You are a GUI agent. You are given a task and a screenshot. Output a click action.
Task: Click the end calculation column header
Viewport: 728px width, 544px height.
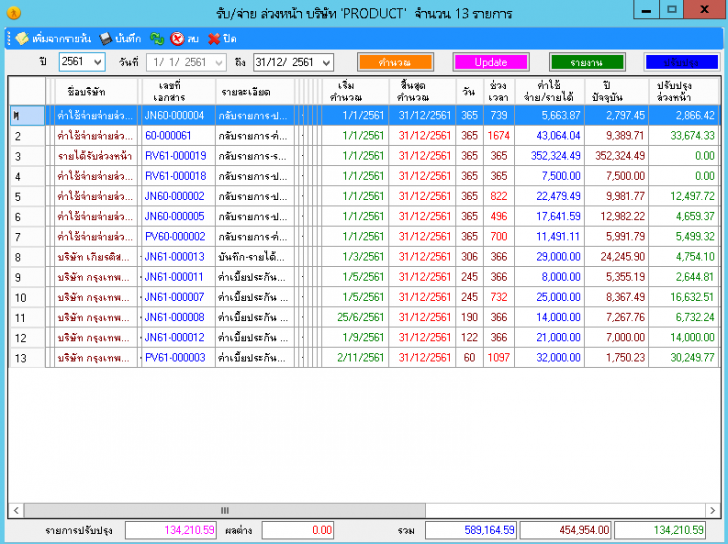coord(422,91)
